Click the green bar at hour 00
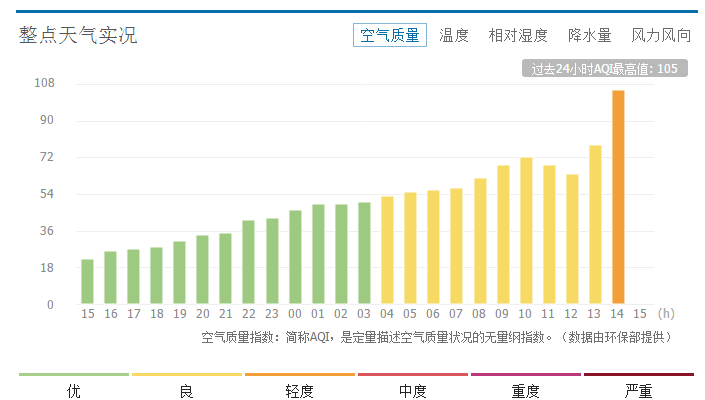The image size is (705, 400). 295,258
